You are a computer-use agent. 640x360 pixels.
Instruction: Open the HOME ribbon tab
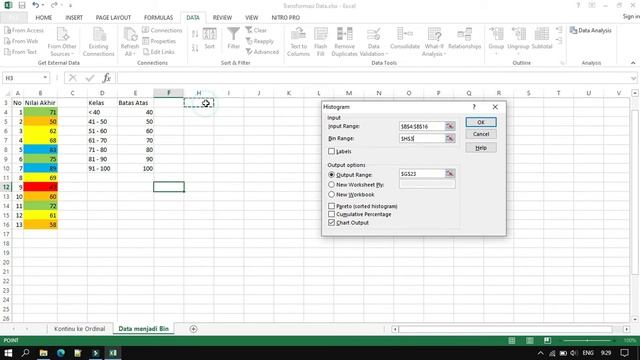click(x=44, y=18)
